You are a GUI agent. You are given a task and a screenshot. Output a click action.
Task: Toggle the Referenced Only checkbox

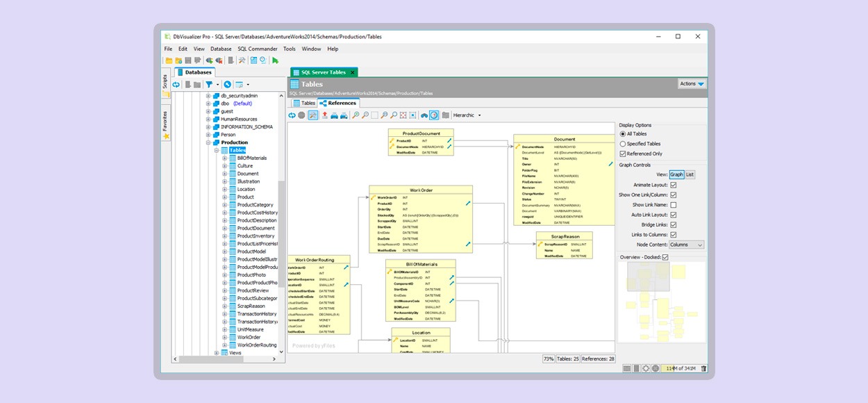tap(622, 154)
